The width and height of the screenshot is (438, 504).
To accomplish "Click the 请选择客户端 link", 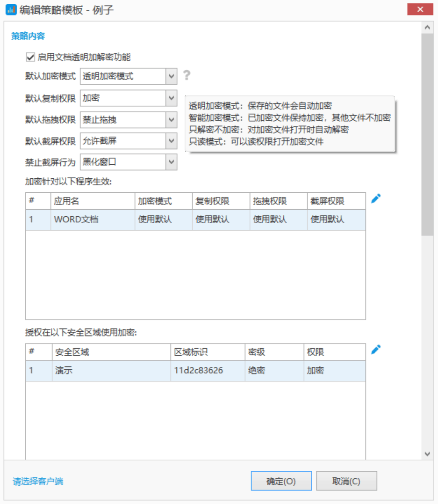I will point(38,481).
